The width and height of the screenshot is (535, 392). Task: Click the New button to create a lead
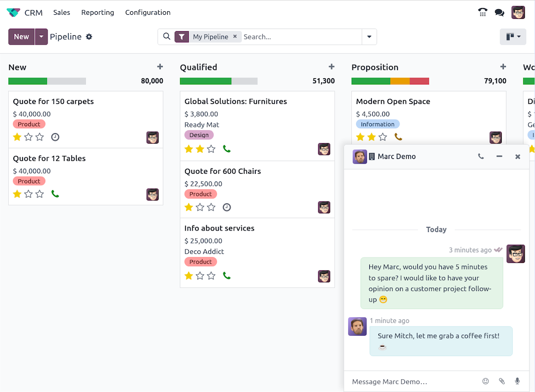[x=20, y=36]
